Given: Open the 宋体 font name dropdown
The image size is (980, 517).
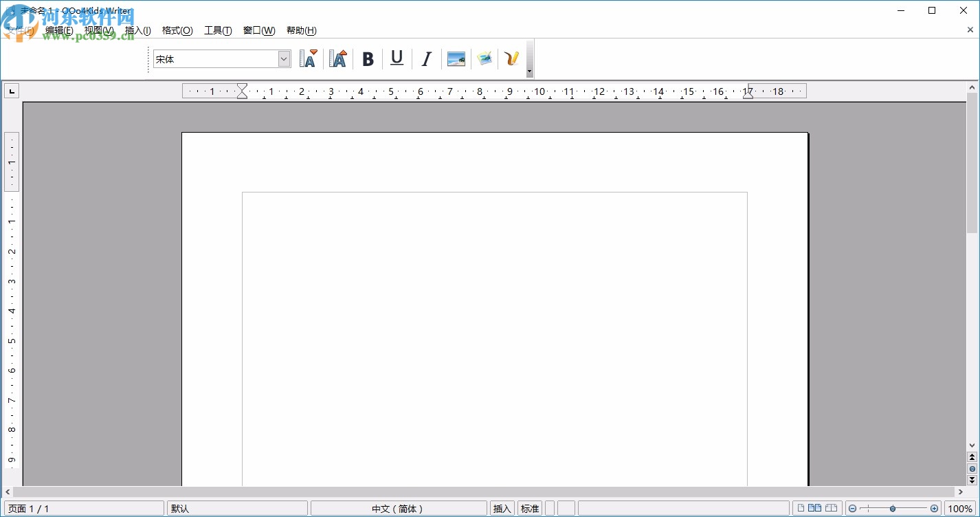Looking at the screenshot, I should (x=284, y=59).
